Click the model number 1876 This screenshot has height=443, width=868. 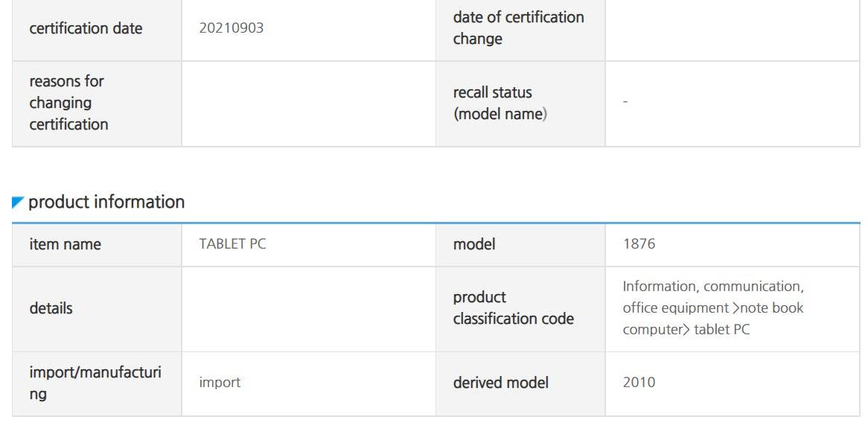click(639, 244)
